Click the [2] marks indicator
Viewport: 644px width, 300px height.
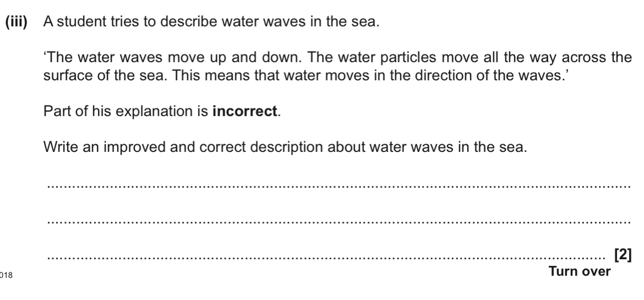point(623,255)
